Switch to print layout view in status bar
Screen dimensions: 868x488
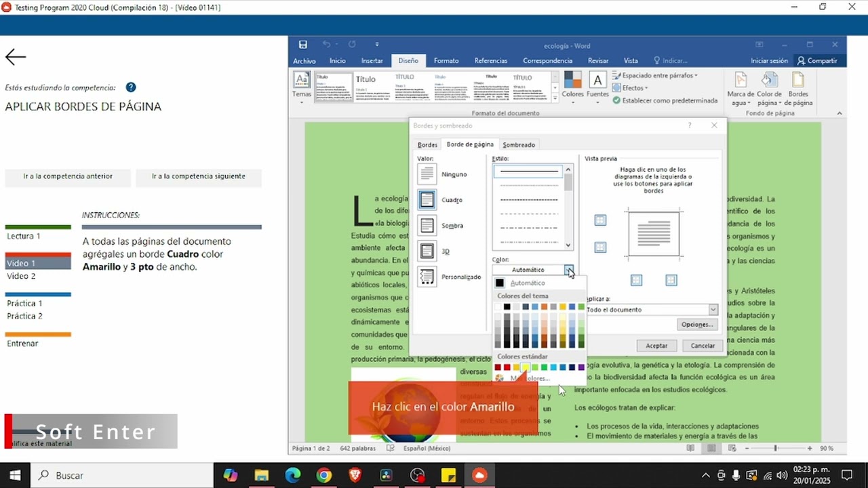pyautogui.click(x=711, y=448)
